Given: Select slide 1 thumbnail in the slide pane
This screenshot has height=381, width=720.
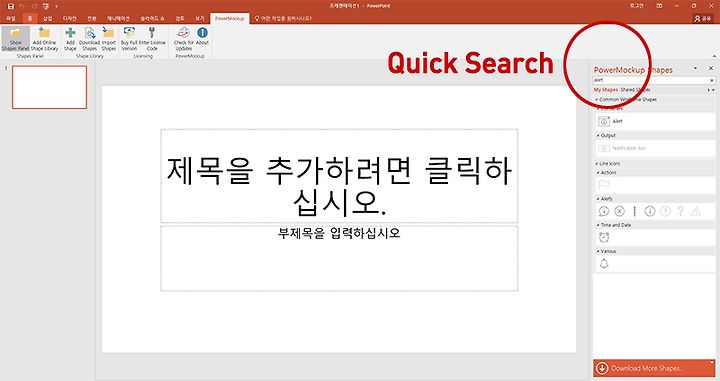Looking at the screenshot, I should (x=50, y=87).
